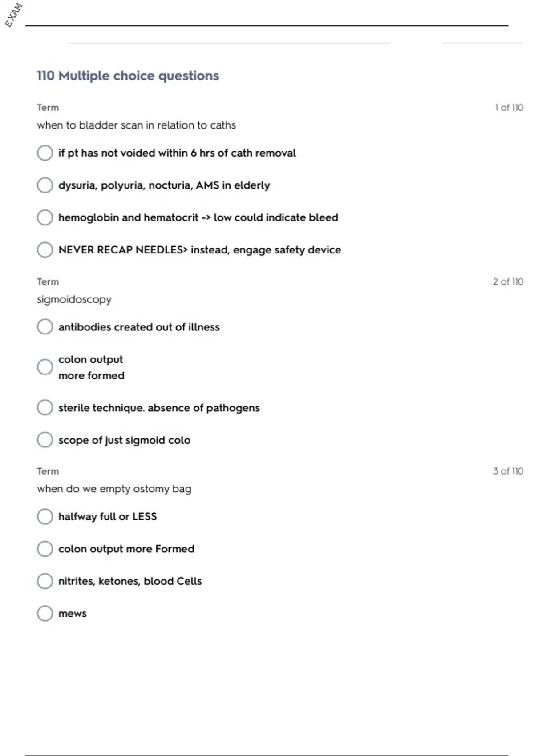Image resolution: width=534 pixels, height=756 pixels.
Task: Click the 'when to bladder scan' question text
Action: pos(136,125)
